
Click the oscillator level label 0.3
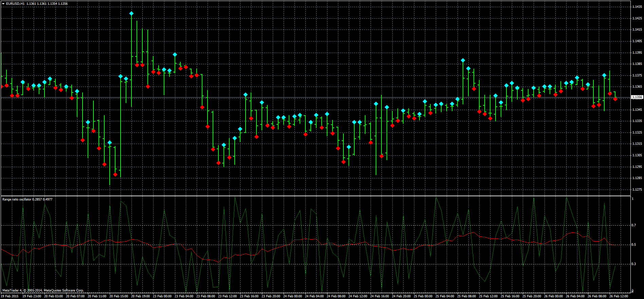633,264
